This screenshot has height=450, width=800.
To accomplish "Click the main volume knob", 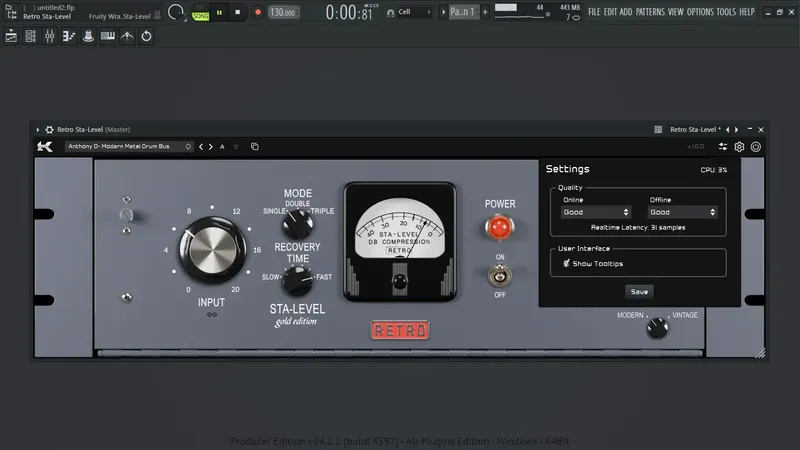I will coord(176,12).
